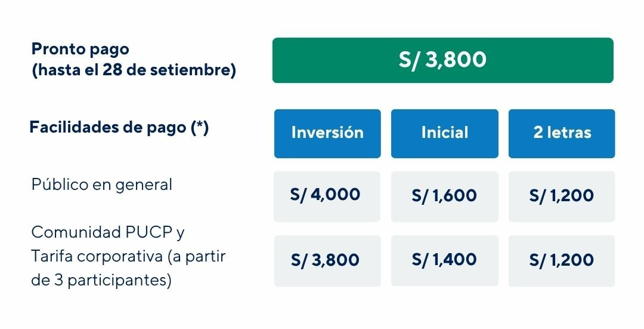Click Comunidad PUCP S/ 1,200 letras cell
Viewport: 644px width, 329px height.
click(x=562, y=261)
